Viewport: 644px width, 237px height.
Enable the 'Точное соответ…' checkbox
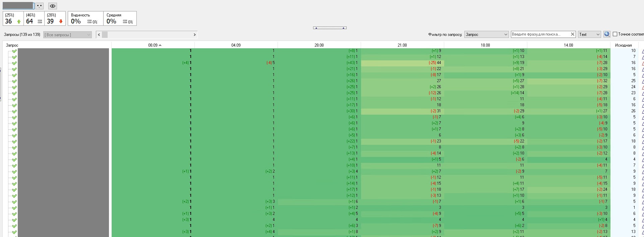click(615, 34)
